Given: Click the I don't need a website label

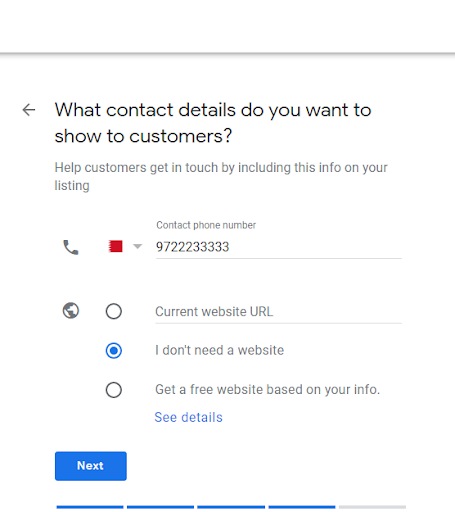Looking at the screenshot, I should click(x=219, y=350).
